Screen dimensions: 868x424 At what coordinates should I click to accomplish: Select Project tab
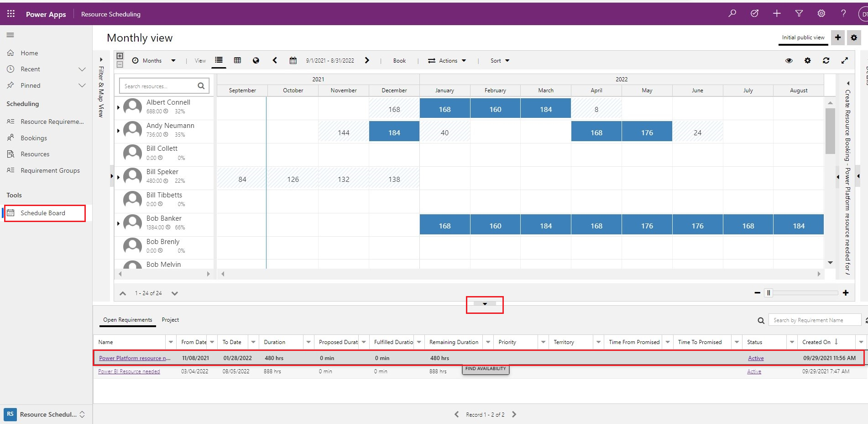pos(170,320)
